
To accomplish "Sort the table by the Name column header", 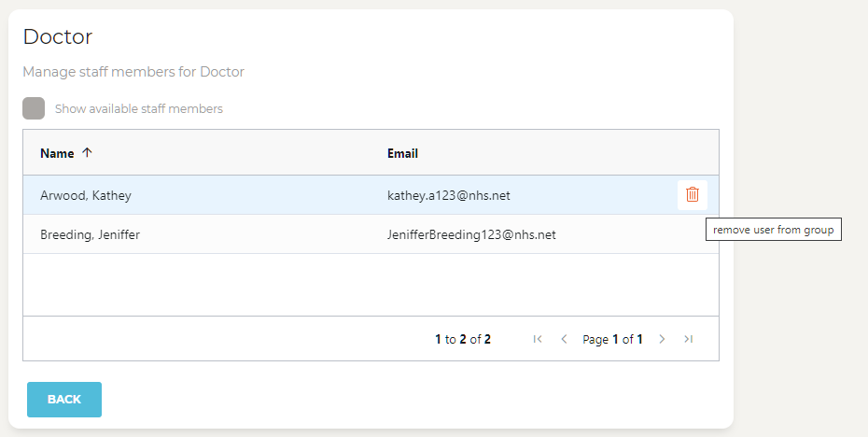I will point(57,153).
